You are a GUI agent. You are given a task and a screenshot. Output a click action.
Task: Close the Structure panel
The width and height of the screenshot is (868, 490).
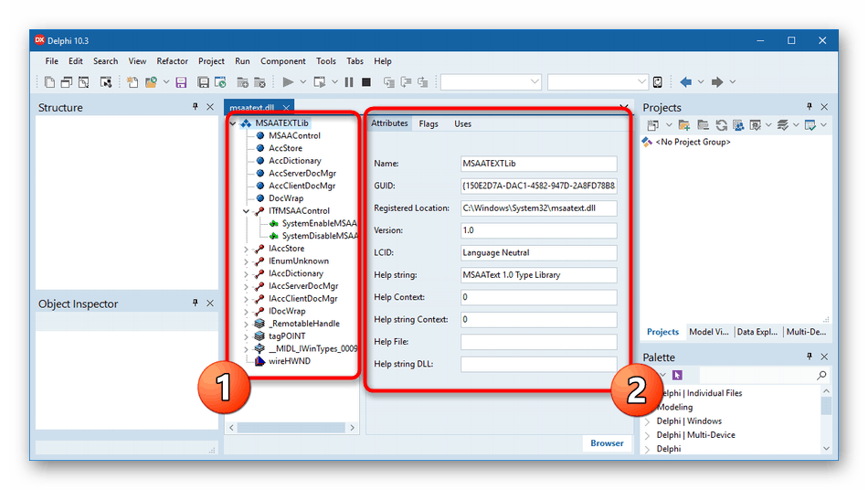[x=210, y=107]
